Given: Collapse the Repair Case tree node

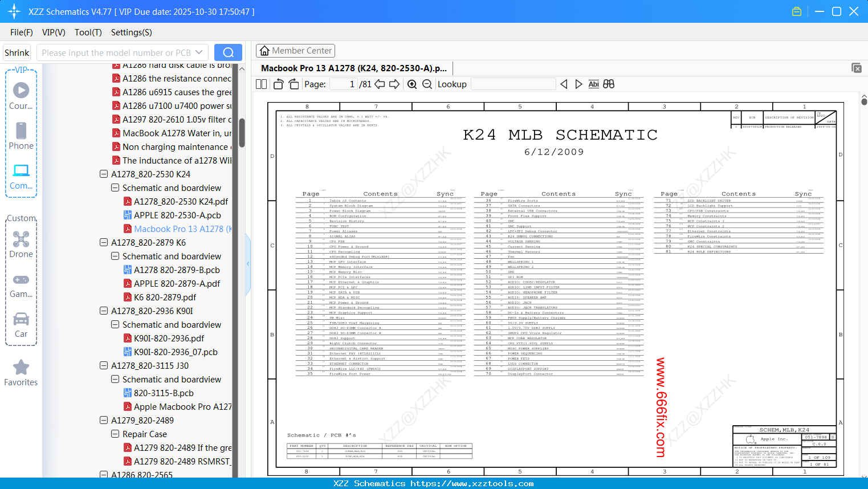Looking at the screenshot, I should (x=115, y=434).
